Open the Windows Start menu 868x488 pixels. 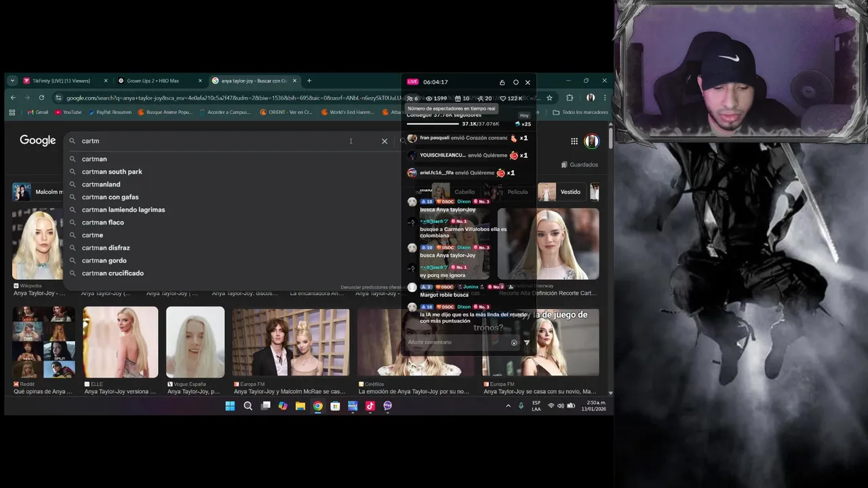pos(230,406)
